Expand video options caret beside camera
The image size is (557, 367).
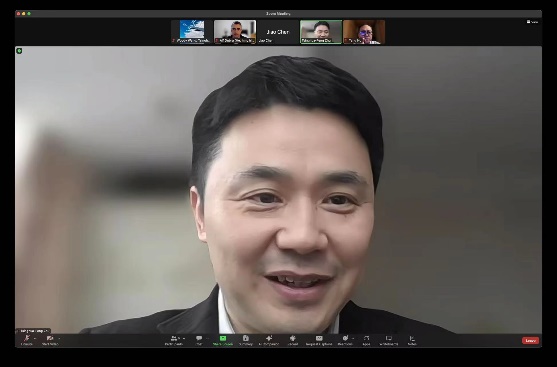click(59, 339)
